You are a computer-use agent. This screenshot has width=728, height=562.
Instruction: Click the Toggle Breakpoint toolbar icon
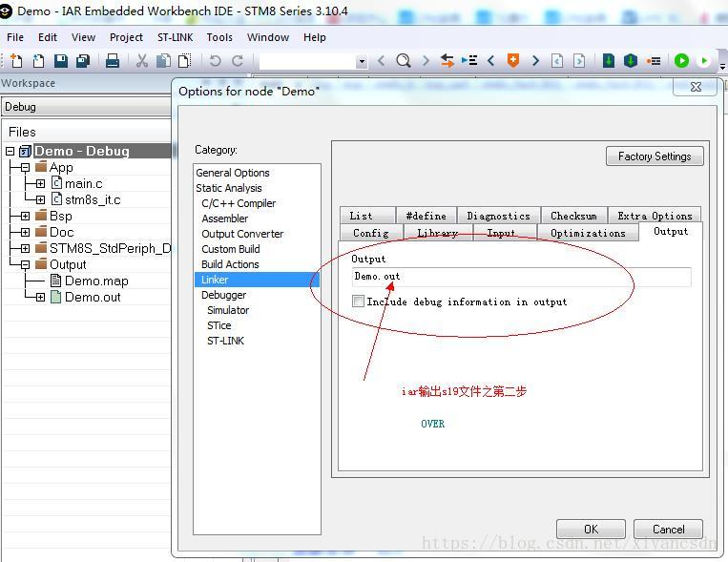(x=654, y=61)
